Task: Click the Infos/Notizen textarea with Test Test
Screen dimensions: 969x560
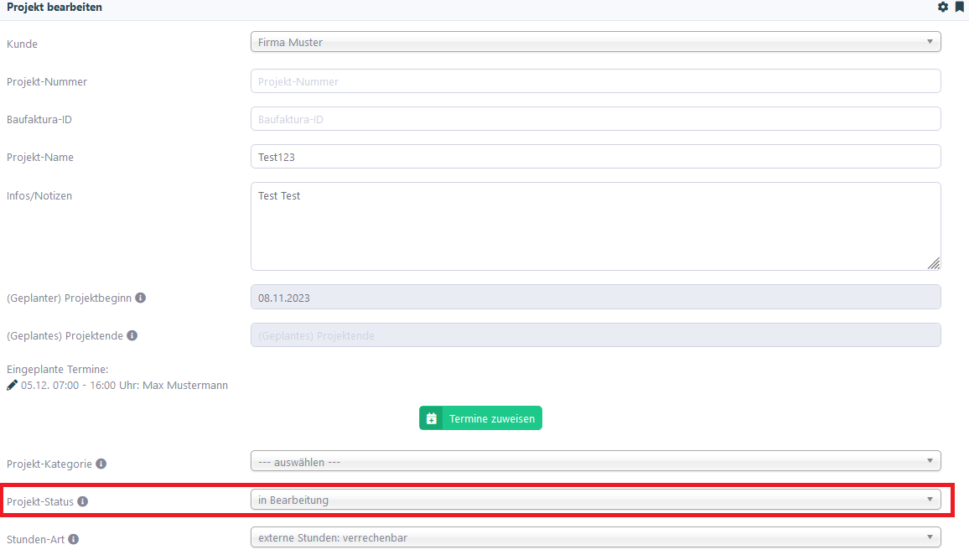Action: [596, 226]
